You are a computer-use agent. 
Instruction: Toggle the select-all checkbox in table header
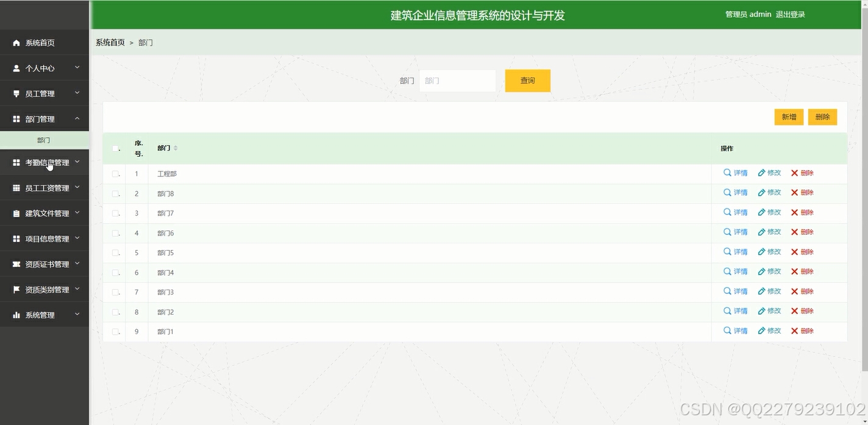click(x=114, y=148)
